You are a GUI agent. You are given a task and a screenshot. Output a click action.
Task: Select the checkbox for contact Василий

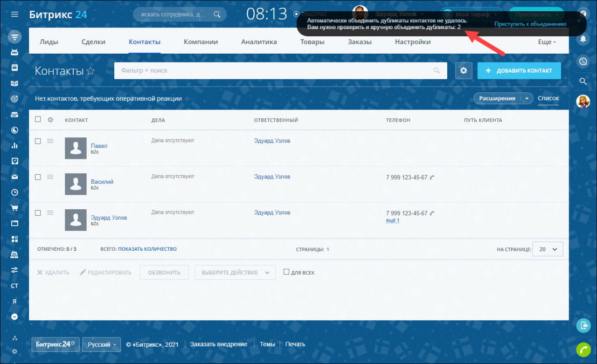[x=38, y=177]
